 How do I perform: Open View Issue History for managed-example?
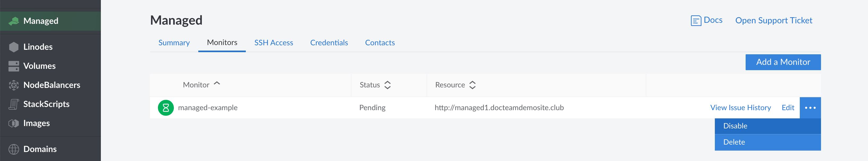(x=740, y=108)
